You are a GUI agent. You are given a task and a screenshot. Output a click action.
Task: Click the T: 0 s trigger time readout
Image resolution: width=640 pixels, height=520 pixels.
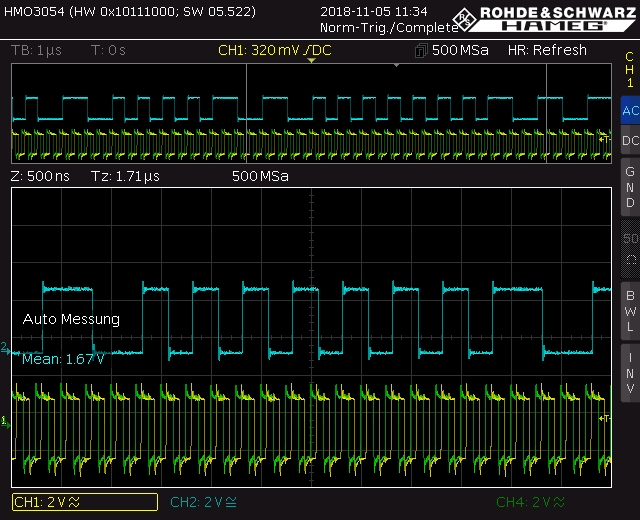108,50
